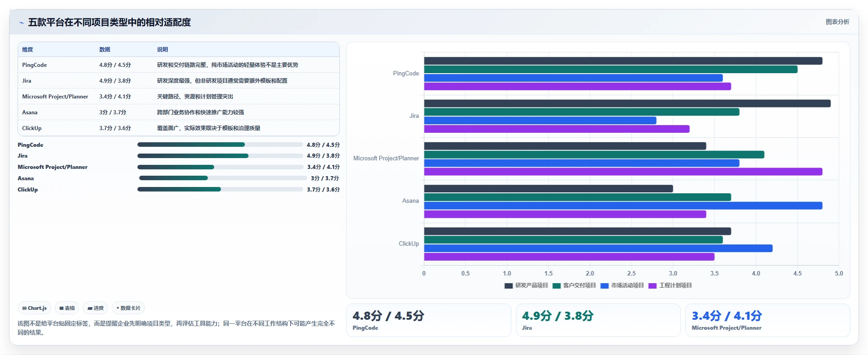The width and height of the screenshot is (868, 355).
Task: Click the Microsoft Project/Planner progress bar
Action: pyautogui.click(x=221, y=167)
